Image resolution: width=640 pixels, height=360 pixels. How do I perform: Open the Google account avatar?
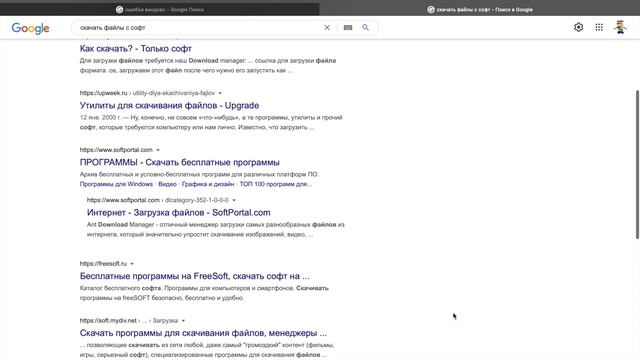point(620,27)
